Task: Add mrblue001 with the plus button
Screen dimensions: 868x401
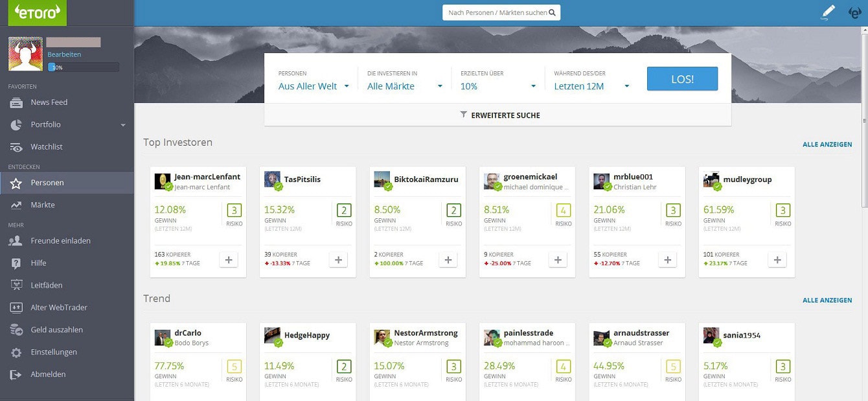Action: coord(668,260)
